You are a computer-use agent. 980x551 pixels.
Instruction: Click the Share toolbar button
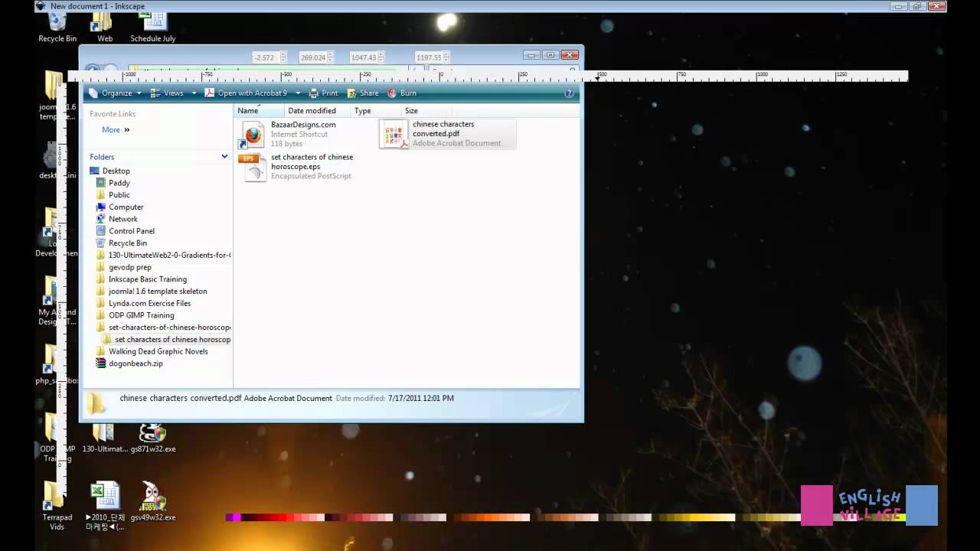click(x=363, y=93)
